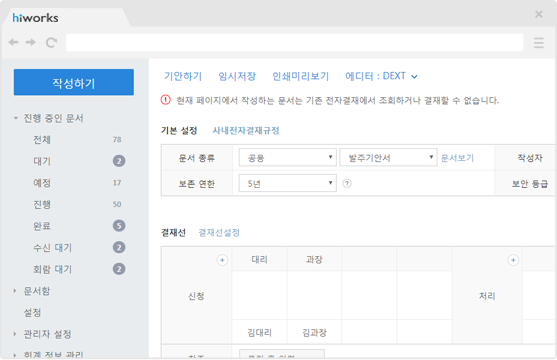Screen dimensions: 557x360
Task: Open the 공용 document type dropdown
Action: click(287, 157)
